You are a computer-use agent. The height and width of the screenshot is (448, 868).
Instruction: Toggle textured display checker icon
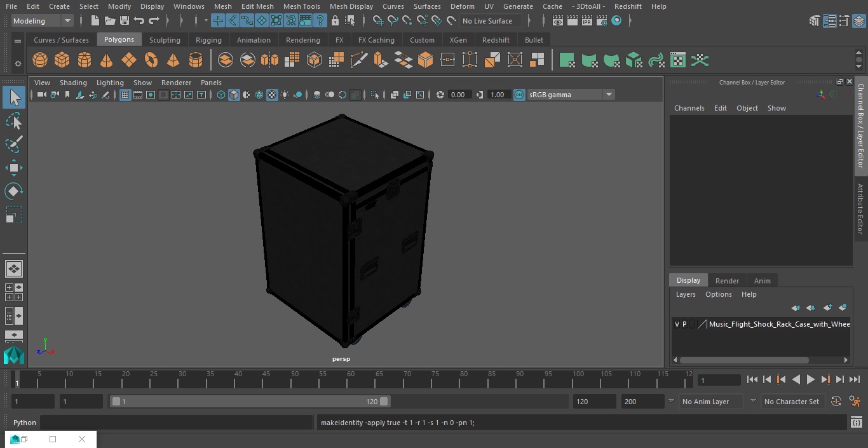coord(272,95)
